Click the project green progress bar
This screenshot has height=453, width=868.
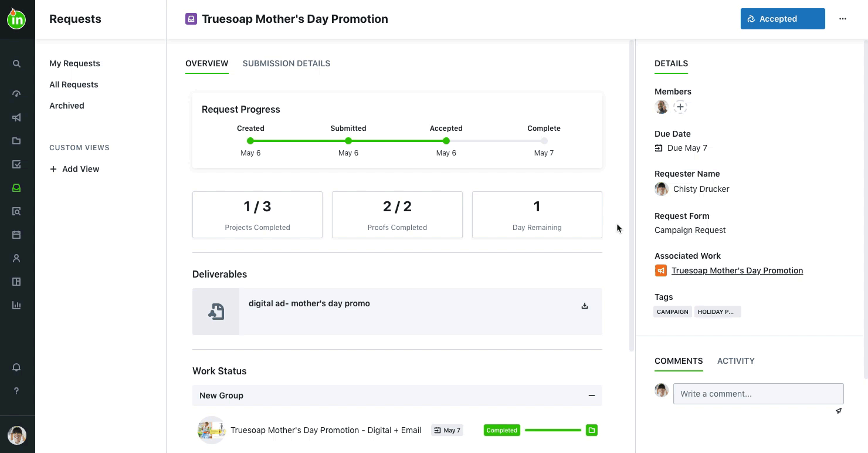tap(553, 430)
